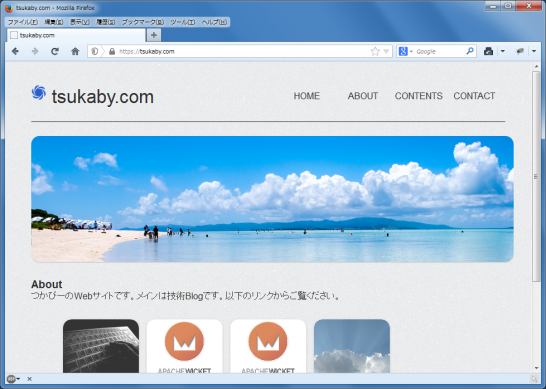Open the first Apache Wicket thumbnail

click(185, 346)
